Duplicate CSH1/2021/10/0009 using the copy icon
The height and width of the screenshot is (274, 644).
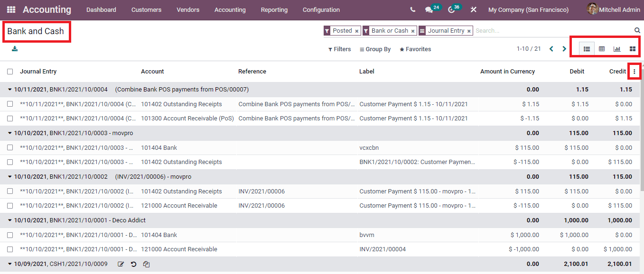pos(146,264)
